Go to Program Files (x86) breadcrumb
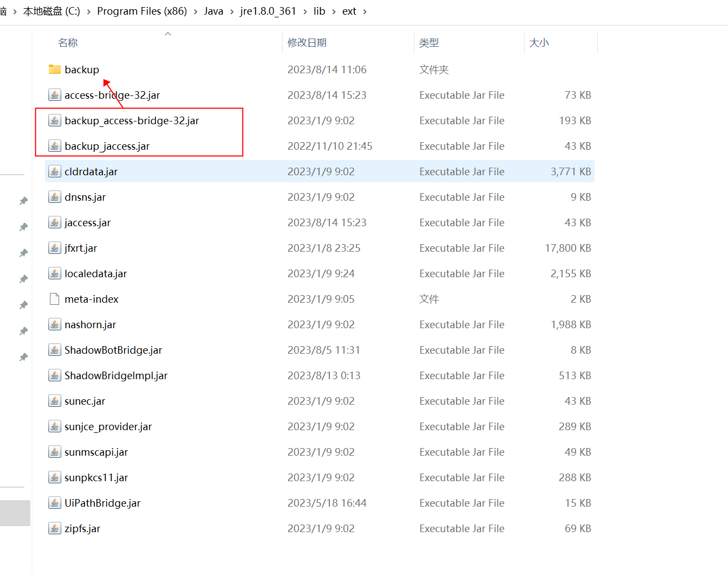Viewport: 728px width, 575px height. tap(142, 11)
